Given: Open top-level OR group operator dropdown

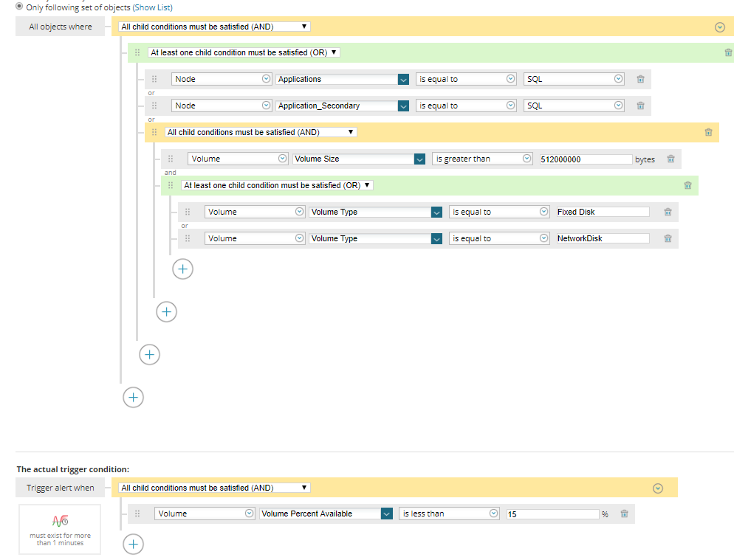Looking at the screenshot, I should tap(244, 52).
